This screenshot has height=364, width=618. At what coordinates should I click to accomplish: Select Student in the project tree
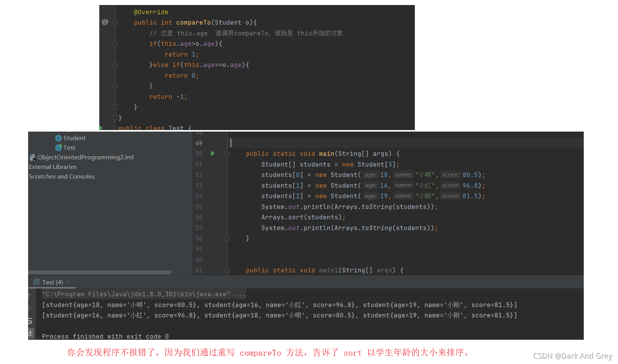(x=75, y=138)
